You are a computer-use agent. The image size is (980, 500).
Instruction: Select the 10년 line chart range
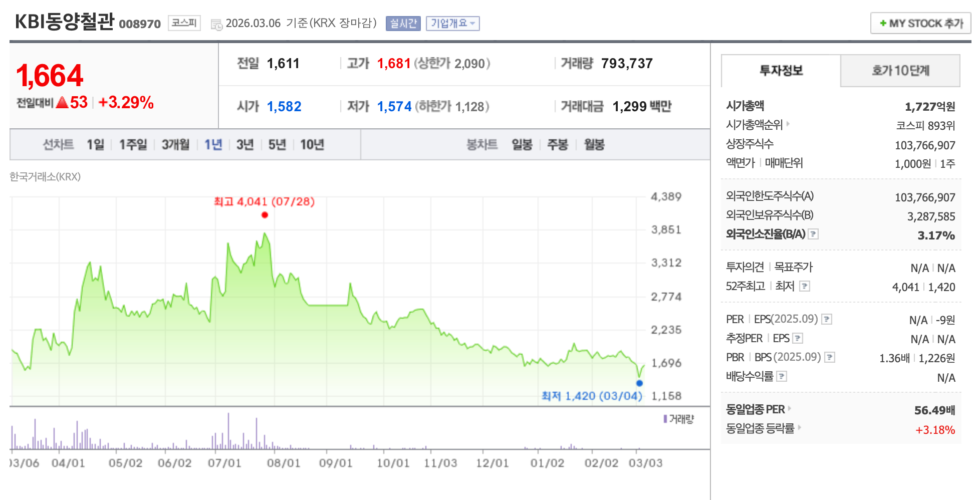[312, 145]
